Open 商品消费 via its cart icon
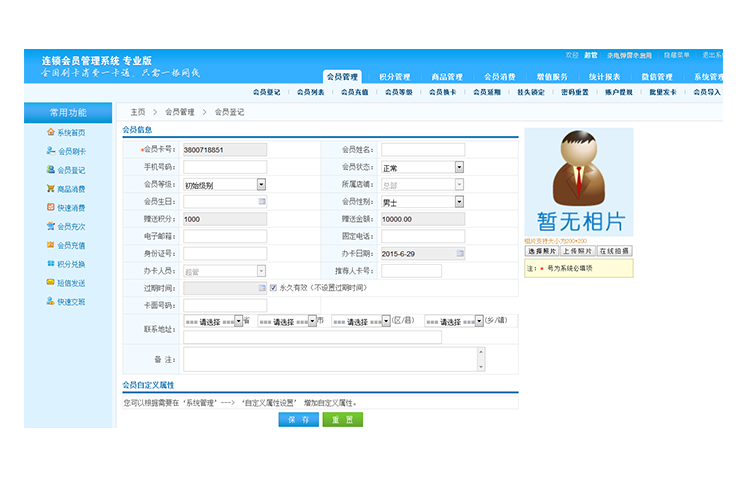 [x=51, y=189]
